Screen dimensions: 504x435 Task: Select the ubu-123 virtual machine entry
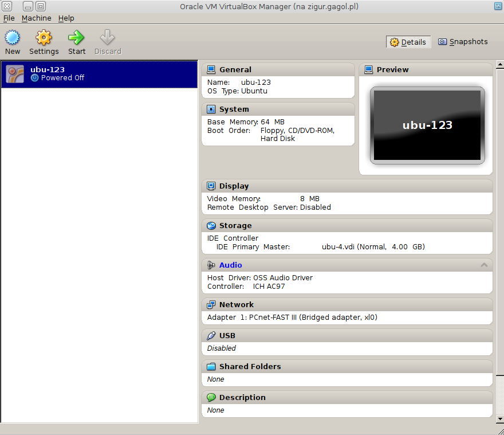pyautogui.click(x=99, y=74)
